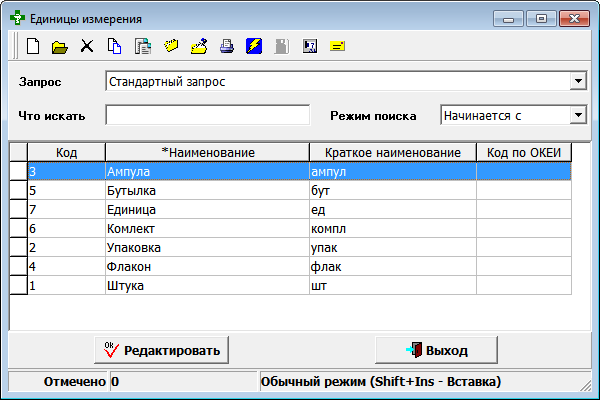Screen dimensions: 600x400
Task: Select the Штука name cell
Action: [207, 286]
